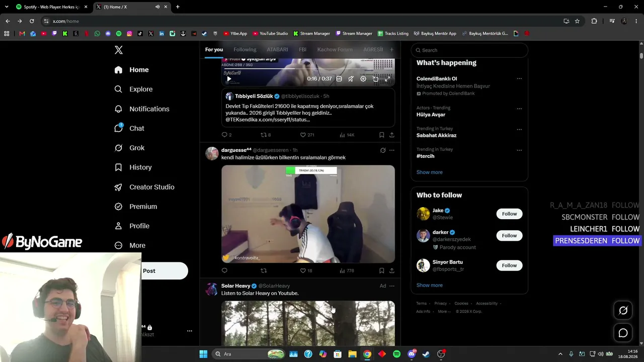The width and height of the screenshot is (644, 362).
Task: Open YouTube Studio bookmark
Action: pos(270,34)
